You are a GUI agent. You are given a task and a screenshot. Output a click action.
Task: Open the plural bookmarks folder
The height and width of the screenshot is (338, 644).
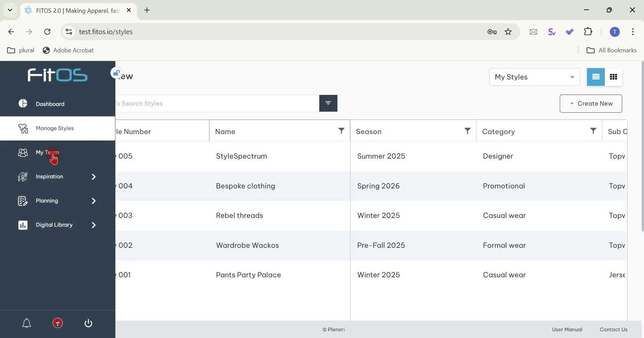coord(21,50)
